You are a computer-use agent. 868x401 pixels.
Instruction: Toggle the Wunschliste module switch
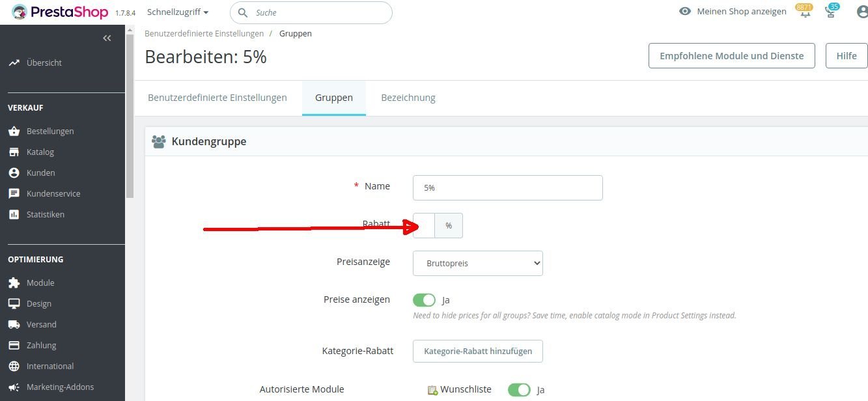(x=519, y=390)
